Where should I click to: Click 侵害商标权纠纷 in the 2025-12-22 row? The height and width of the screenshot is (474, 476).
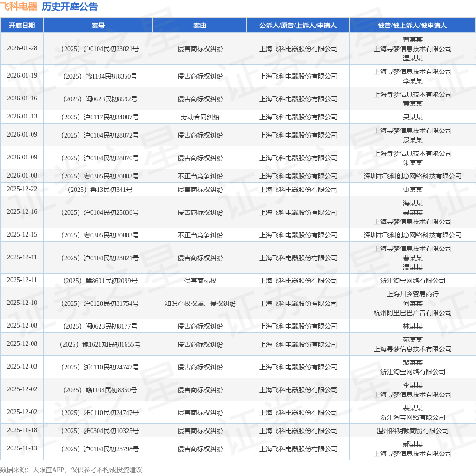tap(200, 190)
